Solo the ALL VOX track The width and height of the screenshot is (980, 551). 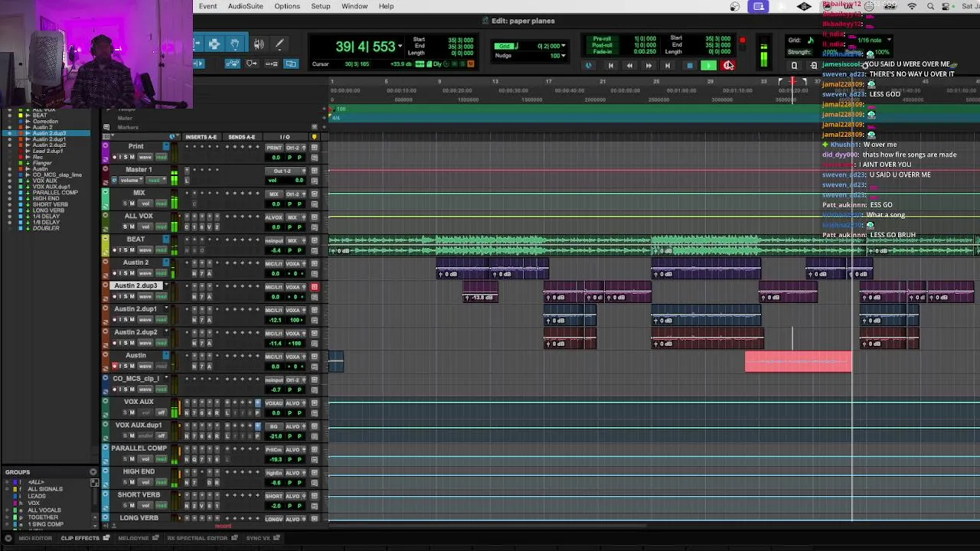coord(125,227)
